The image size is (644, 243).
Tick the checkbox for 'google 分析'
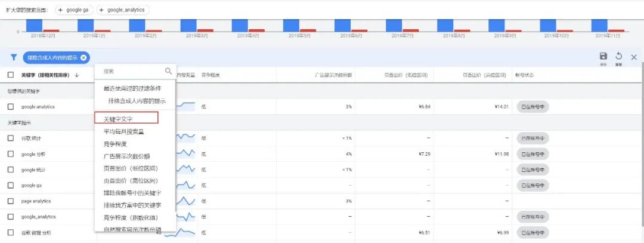tap(11, 154)
